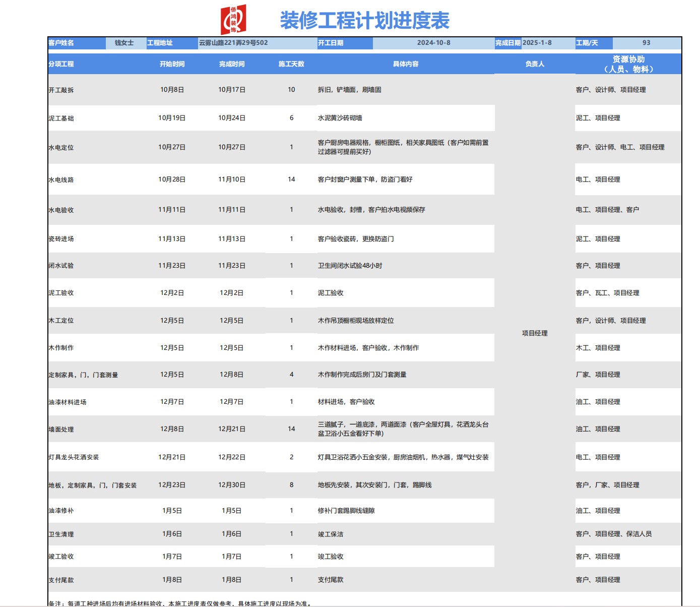
Task: Click the 施工天数 column header
Action: (291, 64)
